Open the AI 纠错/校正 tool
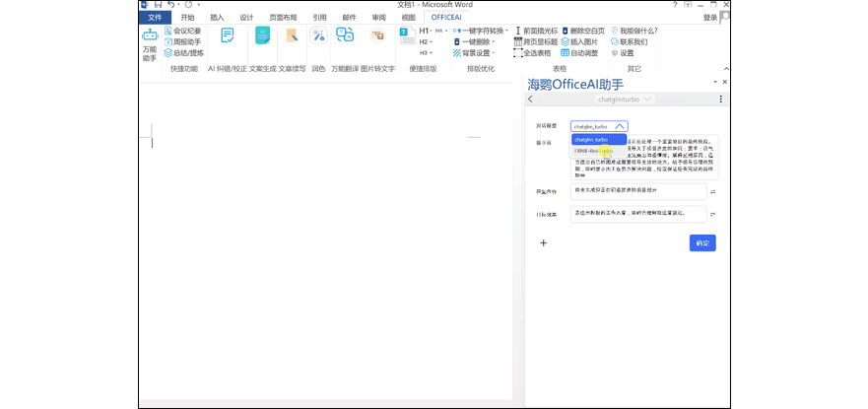868x409 pixels. point(228,36)
